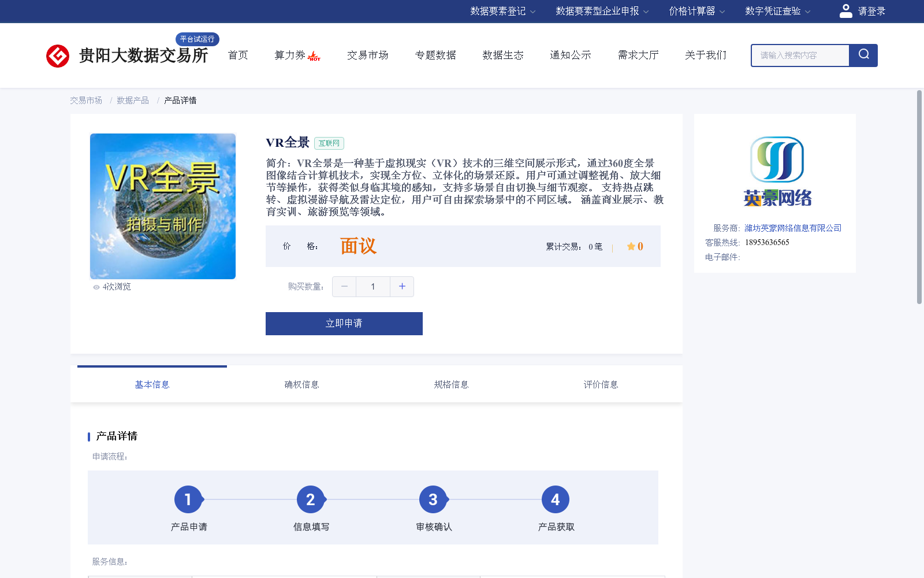Click 请登录 to sign in
The width and height of the screenshot is (924, 578).
point(871,11)
